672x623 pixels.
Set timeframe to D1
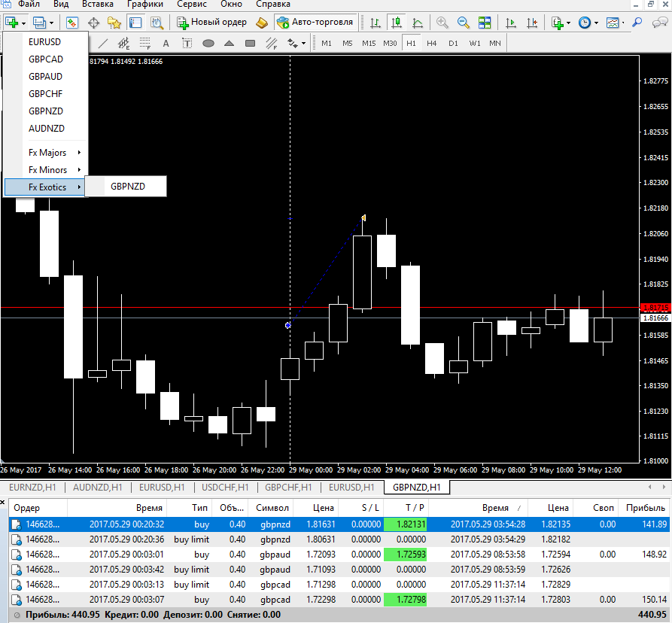coord(453,44)
